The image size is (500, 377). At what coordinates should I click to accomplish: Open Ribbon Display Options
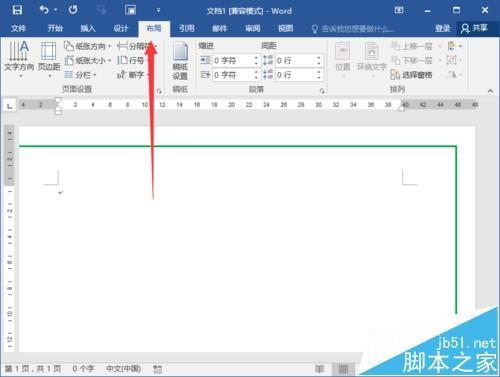[x=399, y=10]
